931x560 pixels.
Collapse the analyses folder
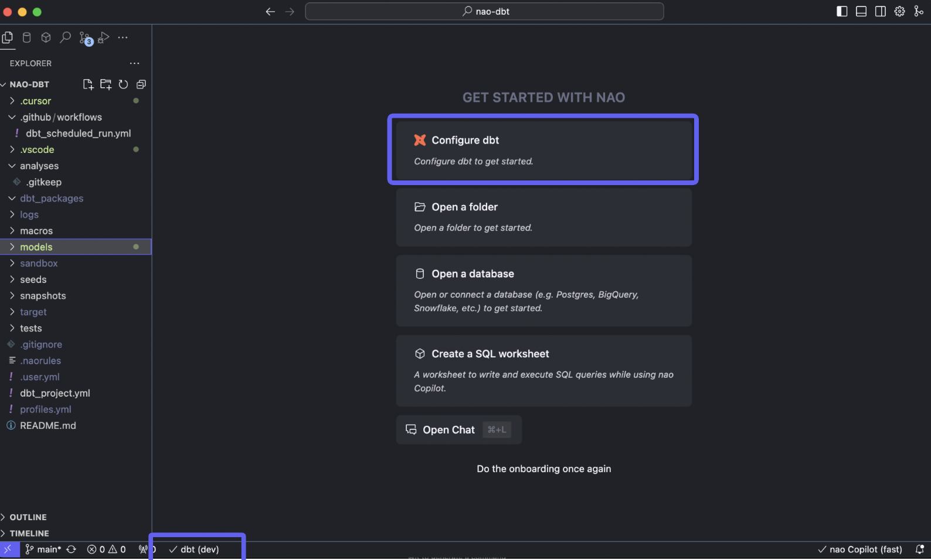76,166
